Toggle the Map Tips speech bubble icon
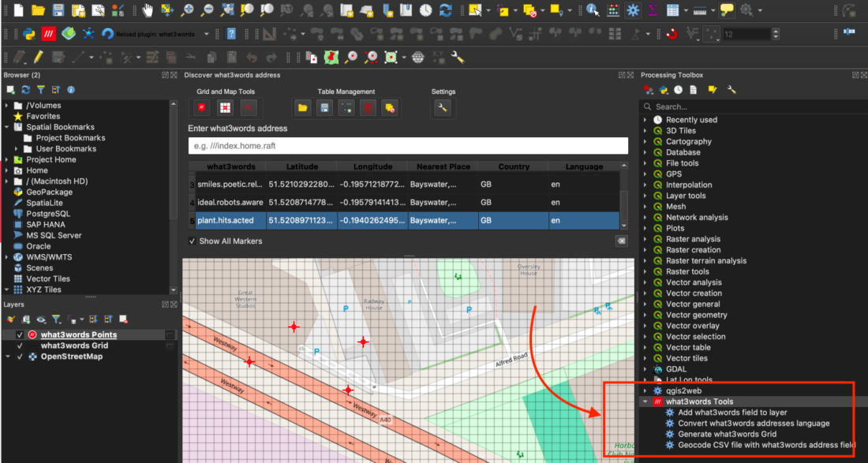 click(x=727, y=9)
